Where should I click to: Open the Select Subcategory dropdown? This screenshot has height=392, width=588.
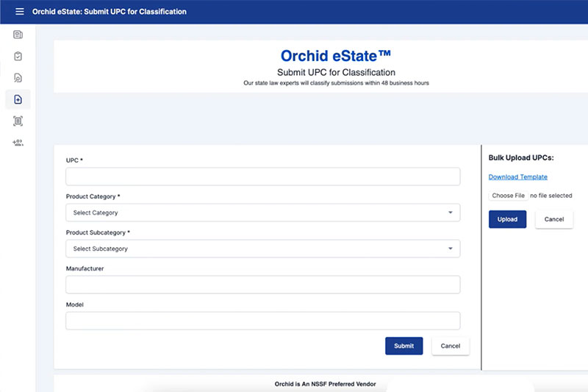click(x=263, y=249)
